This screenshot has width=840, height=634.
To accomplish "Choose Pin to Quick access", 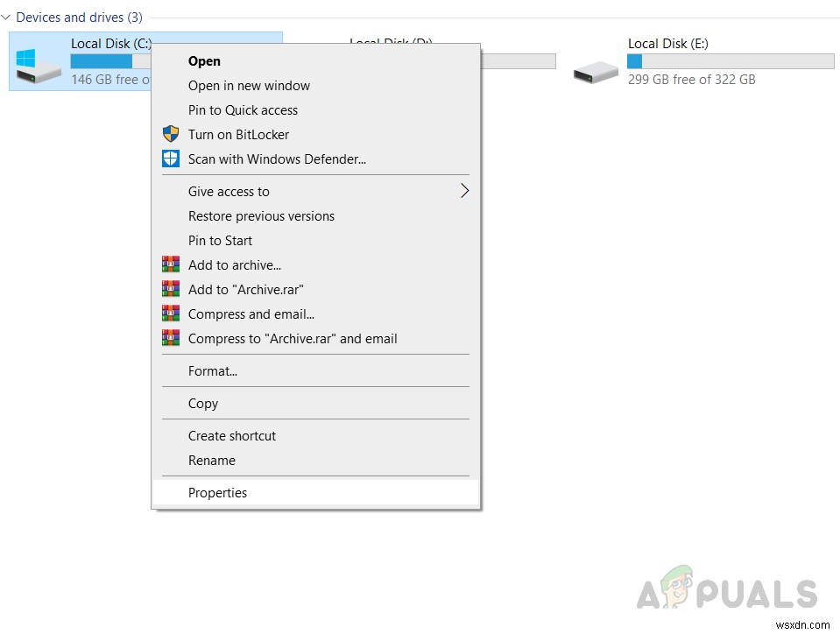I will click(x=243, y=109).
